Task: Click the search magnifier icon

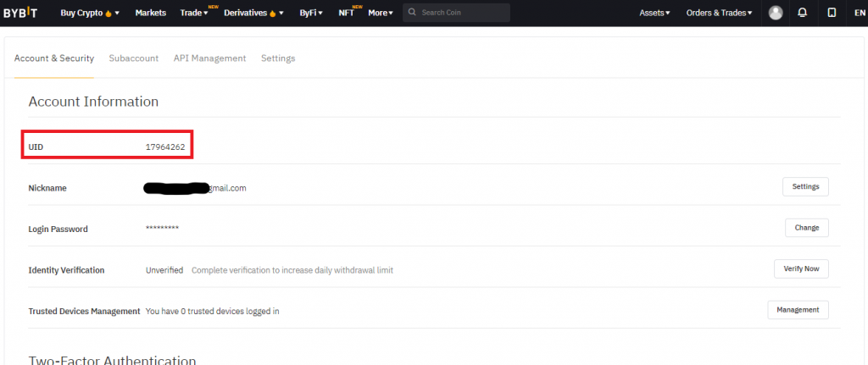Action: coord(412,13)
